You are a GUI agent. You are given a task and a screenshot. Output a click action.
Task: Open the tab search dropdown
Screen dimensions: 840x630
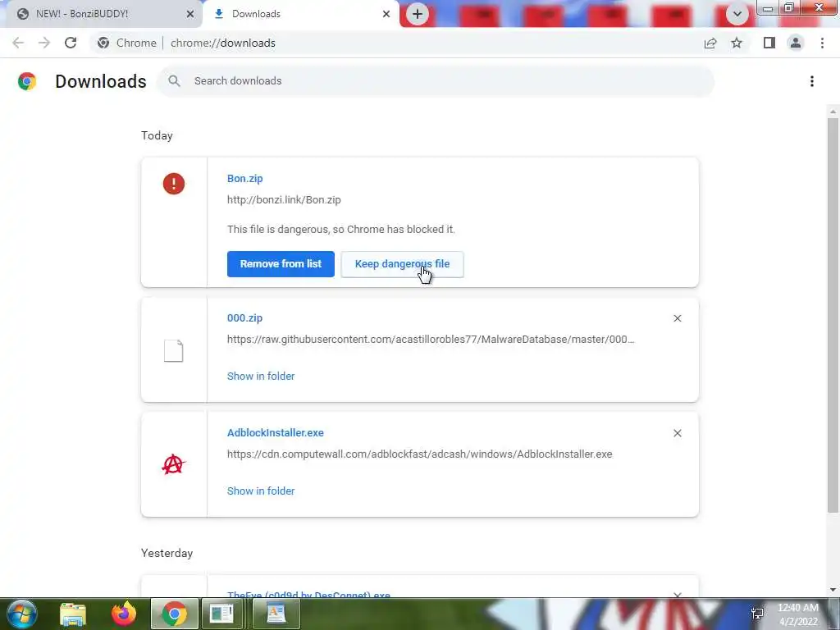click(x=737, y=14)
